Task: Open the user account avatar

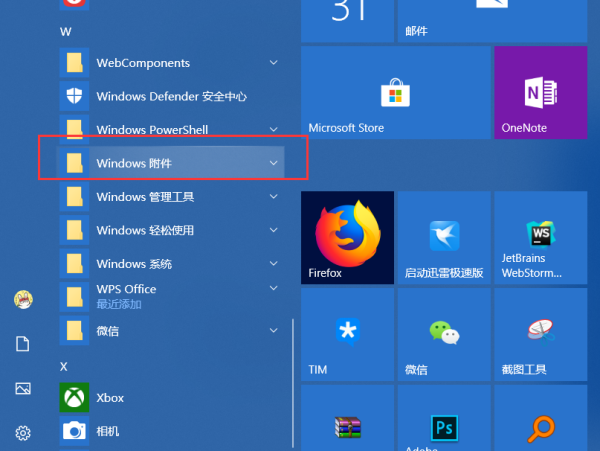Action: click(23, 300)
